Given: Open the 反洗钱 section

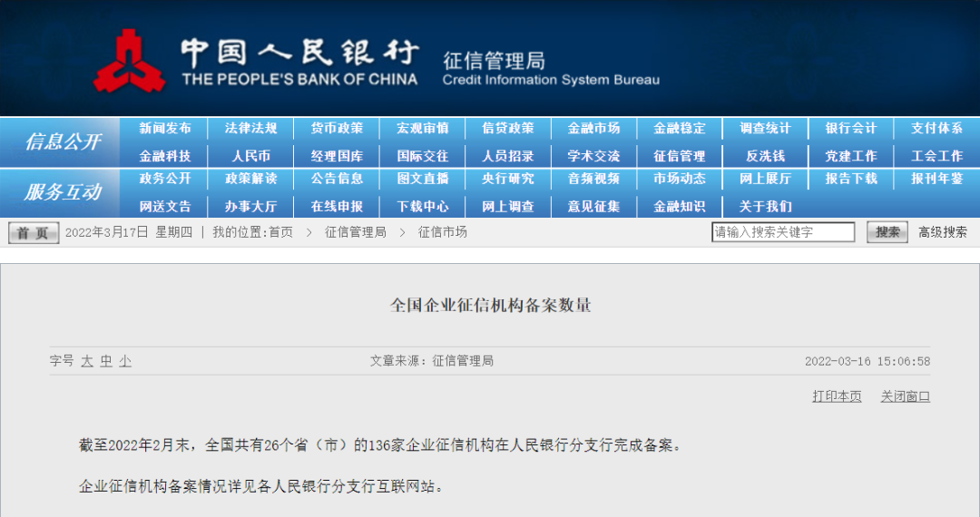Looking at the screenshot, I should 765,156.
